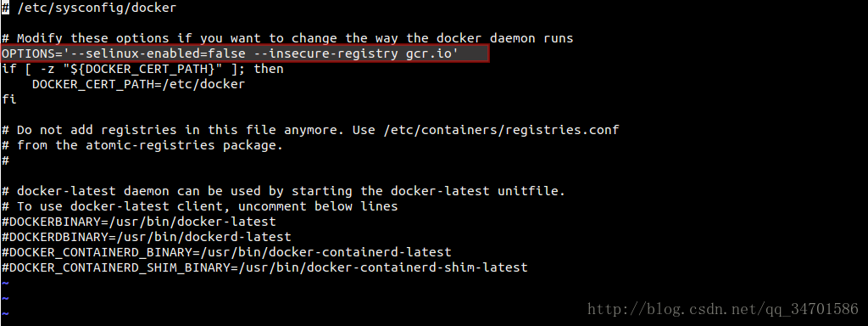Click 'atomic-registries package' comment line
The image size is (868, 326).
coord(142,145)
